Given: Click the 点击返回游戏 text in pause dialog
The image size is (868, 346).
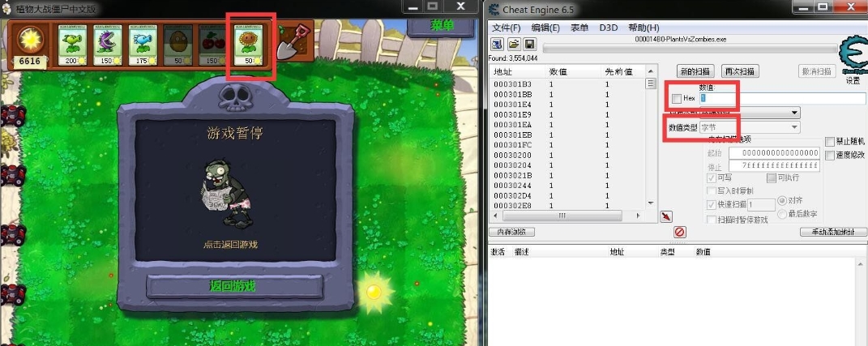Looking at the screenshot, I should tap(231, 244).
